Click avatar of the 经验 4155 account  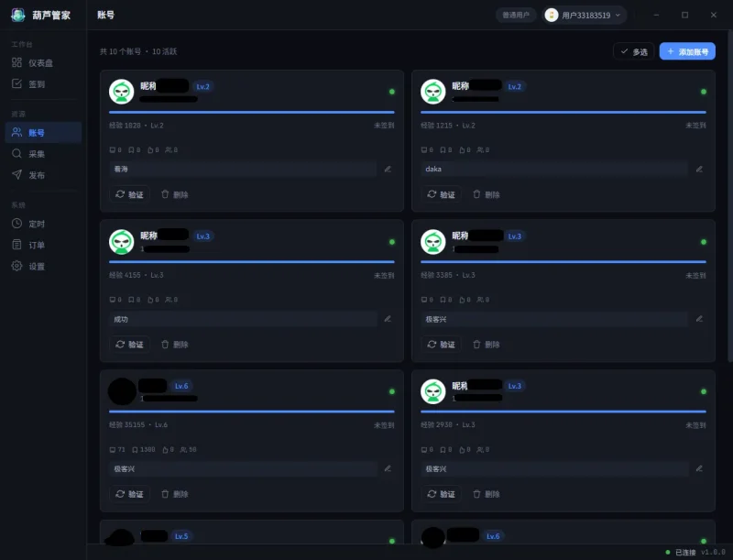(122, 242)
